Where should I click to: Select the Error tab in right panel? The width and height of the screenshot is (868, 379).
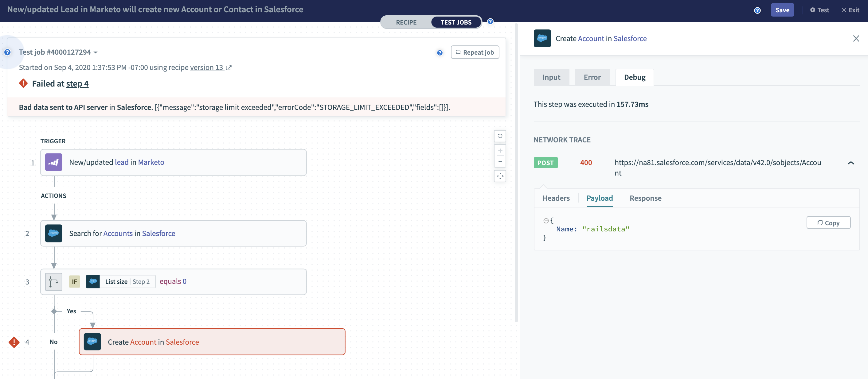592,77
